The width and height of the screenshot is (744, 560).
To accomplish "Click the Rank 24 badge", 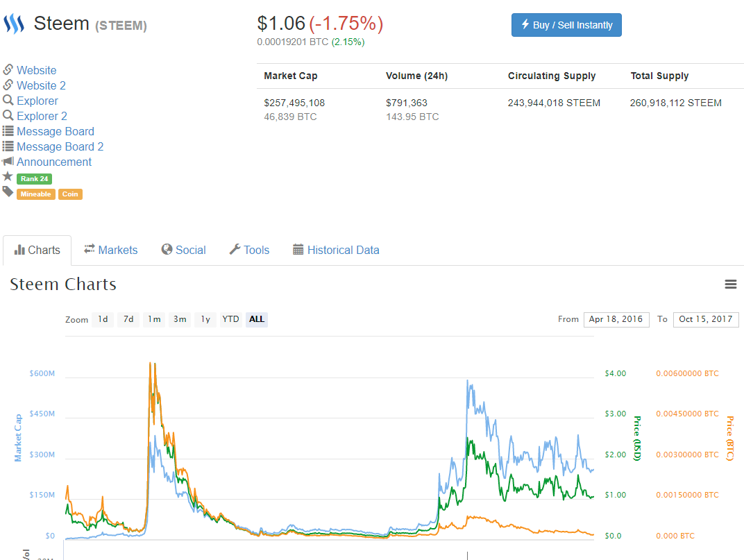I will pyautogui.click(x=34, y=179).
